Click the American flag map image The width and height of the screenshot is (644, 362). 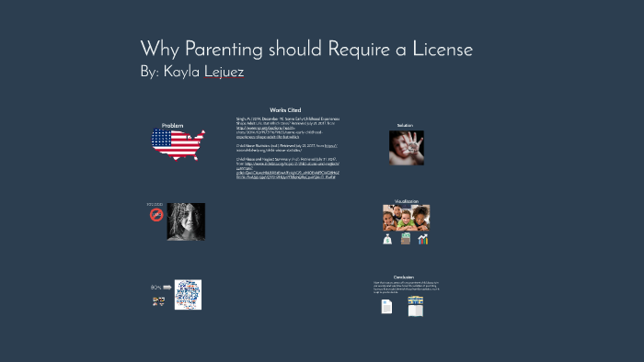point(178,144)
